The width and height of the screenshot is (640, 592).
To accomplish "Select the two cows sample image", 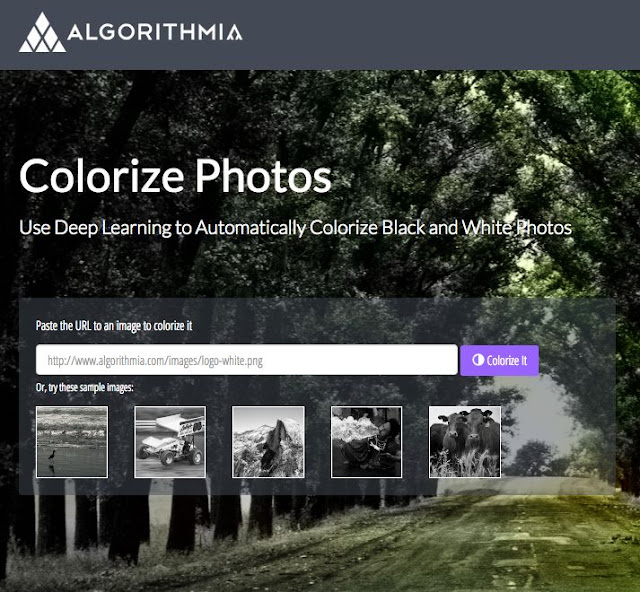I will click(x=464, y=441).
